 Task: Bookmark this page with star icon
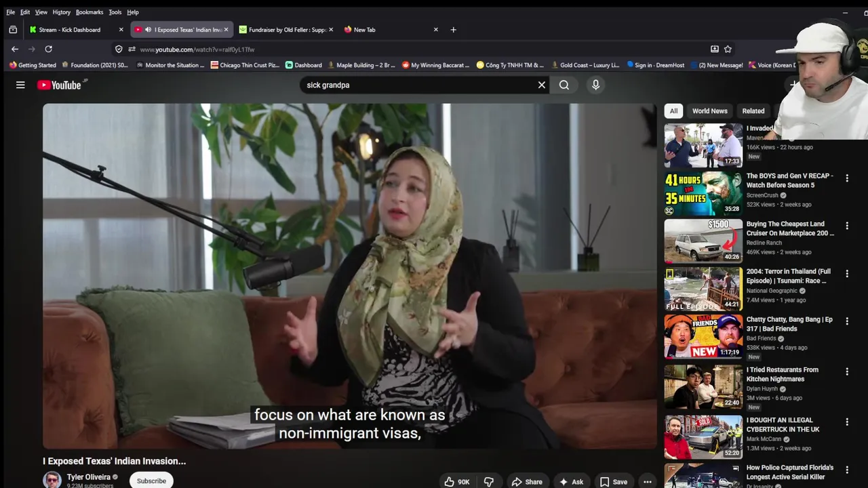pyautogui.click(x=728, y=49)
